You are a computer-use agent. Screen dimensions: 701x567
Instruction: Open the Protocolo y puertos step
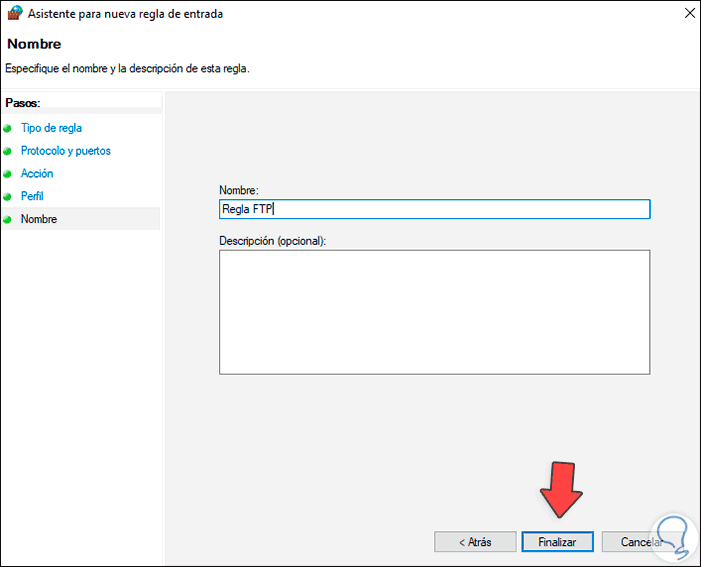(x=66, y=151)
